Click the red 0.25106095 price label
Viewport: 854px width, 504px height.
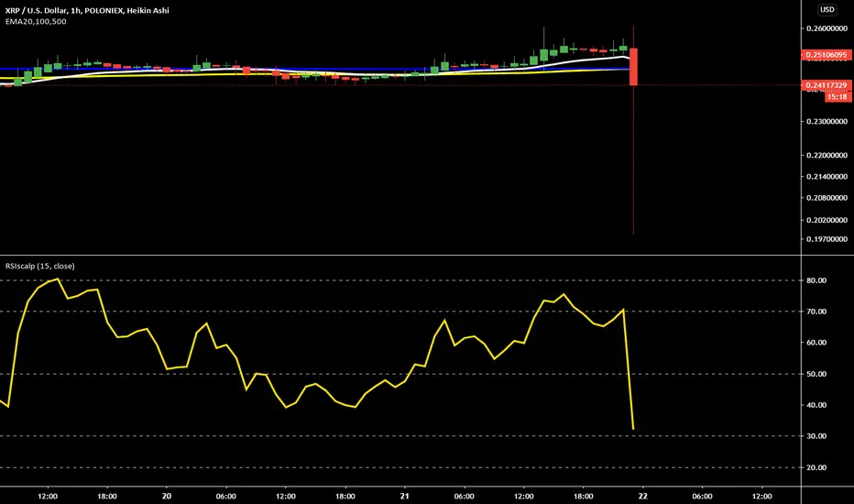(x=827, y=55)
